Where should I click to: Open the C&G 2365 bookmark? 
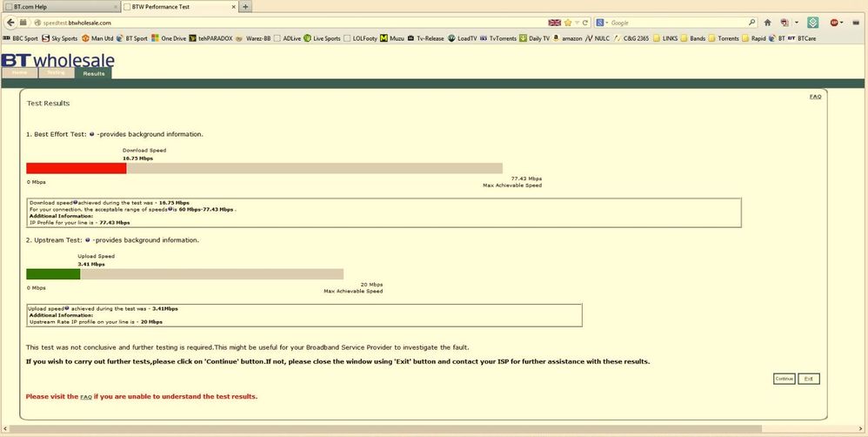[631, 38]
